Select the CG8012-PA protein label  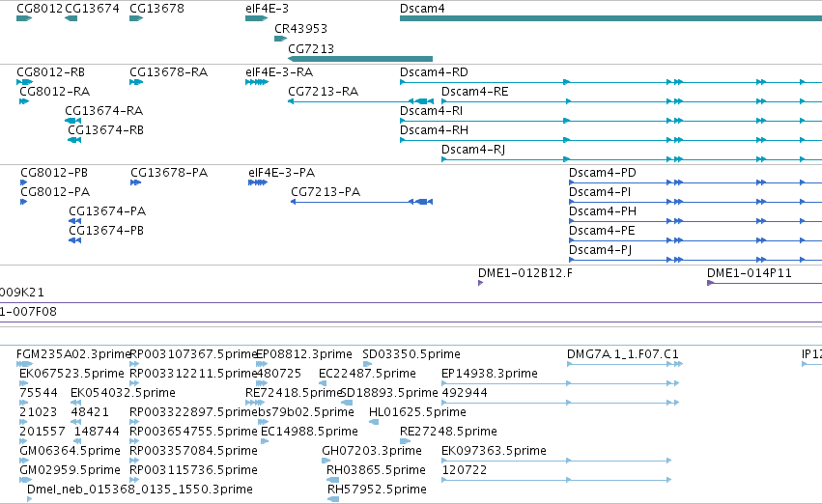(x=56, y=192)
